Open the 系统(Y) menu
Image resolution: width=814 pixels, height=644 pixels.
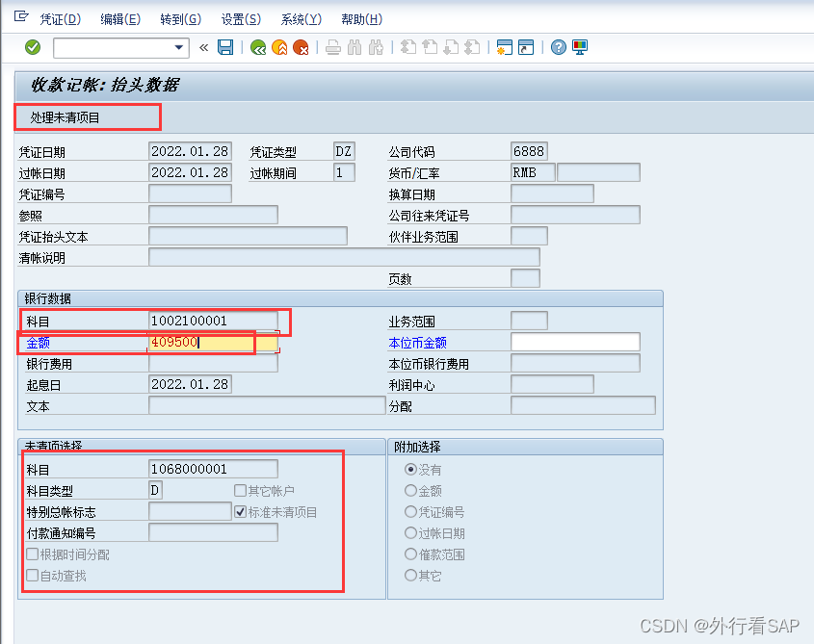(x=302, y=19)
